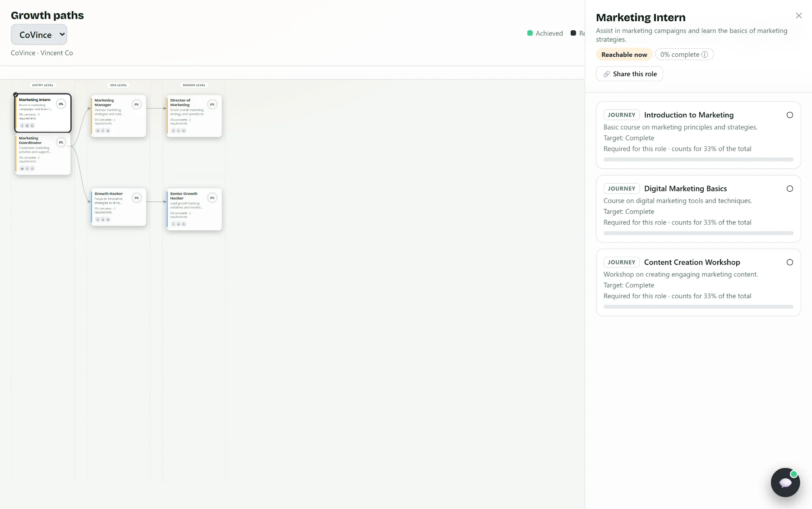812x509 pixels.
Task: Click the 'D' requirement chip on Marketing Intern card
Action: pos(27,126)
